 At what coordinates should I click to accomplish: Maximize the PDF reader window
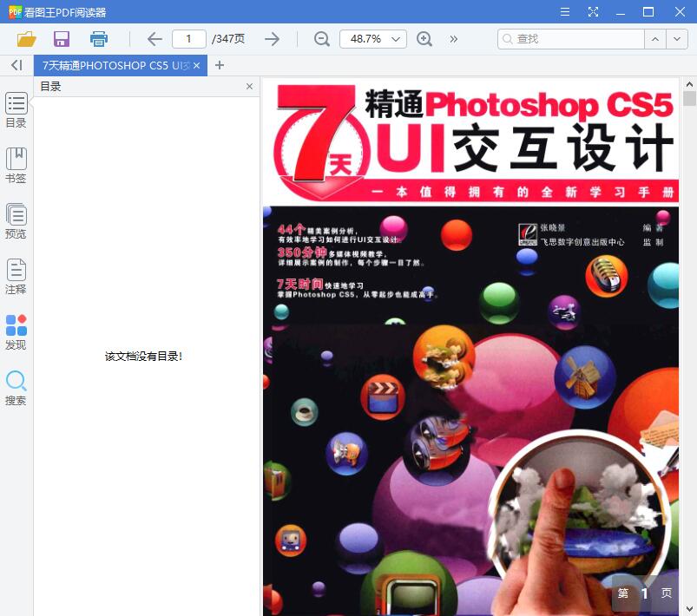point(648,12)
